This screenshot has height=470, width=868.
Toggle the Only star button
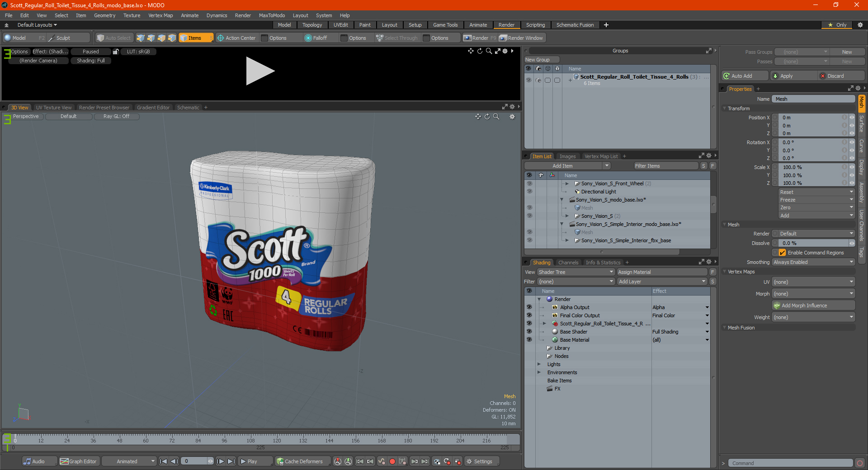click(837, 25)
